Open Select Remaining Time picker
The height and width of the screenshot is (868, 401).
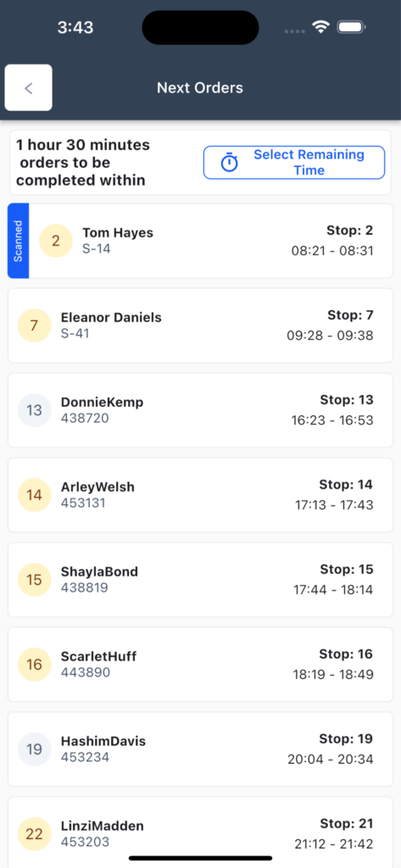click(x=294, y=163)
